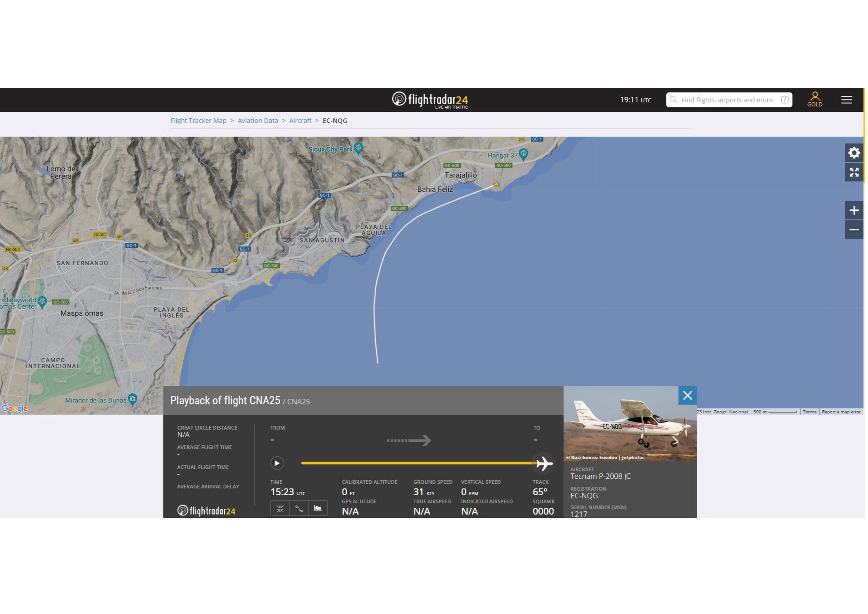
Task: Open the GOLD account menu
Action: 815,100
